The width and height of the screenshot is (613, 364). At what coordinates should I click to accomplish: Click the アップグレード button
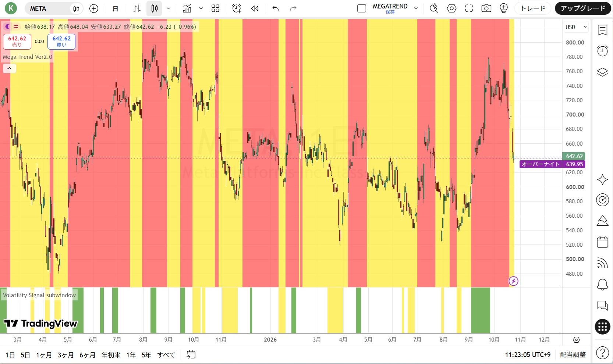coord(583,8)
